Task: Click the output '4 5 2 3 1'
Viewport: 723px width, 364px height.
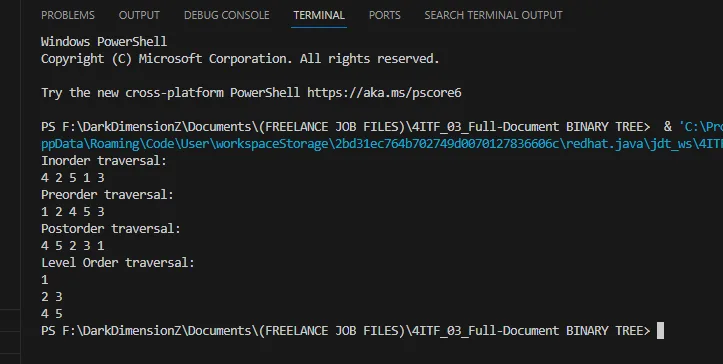Action: [73, 246]
